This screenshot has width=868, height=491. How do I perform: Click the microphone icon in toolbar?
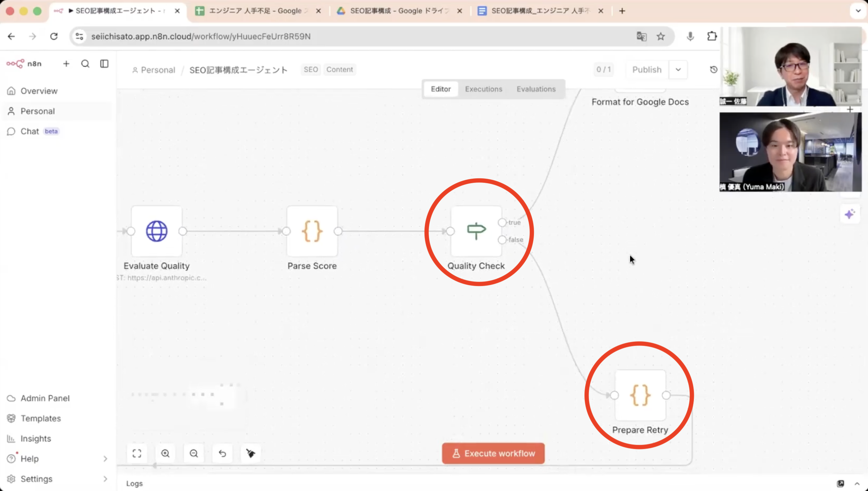690,36
